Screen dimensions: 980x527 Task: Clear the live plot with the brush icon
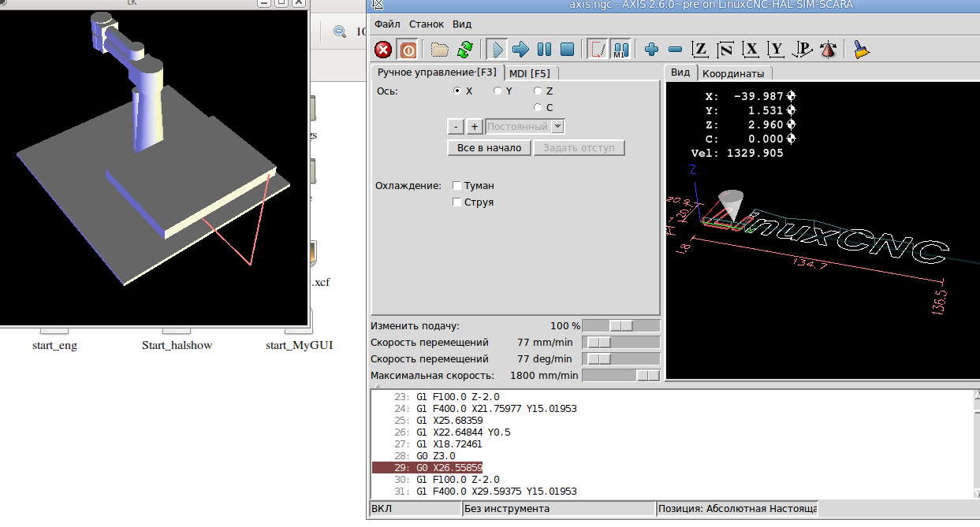click(x=862, y=50)
